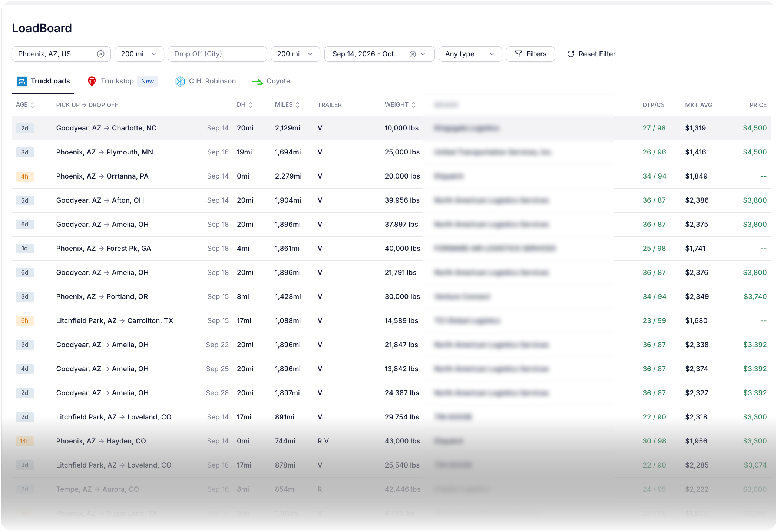Screen dimensions: 777x532
Task: Click the C.H. Robinson logo icon
Action: pos(180,81)
